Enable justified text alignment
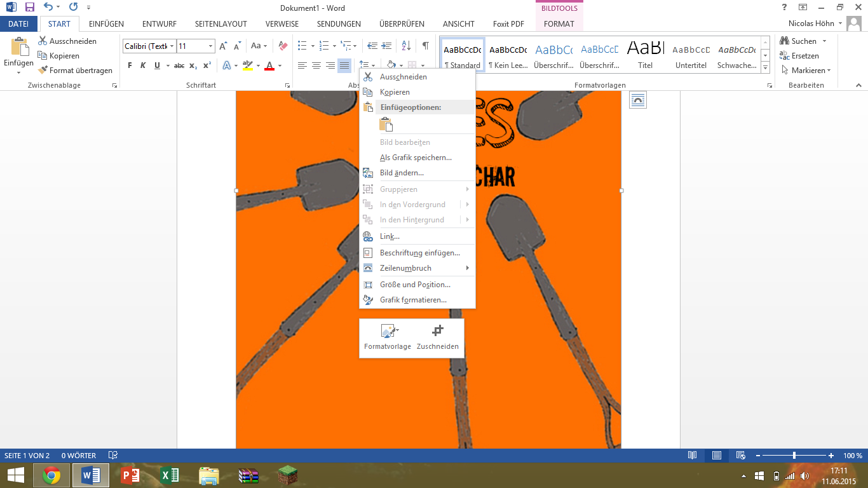The height and width of the screenshot is (488, 868). pos(344,65)
